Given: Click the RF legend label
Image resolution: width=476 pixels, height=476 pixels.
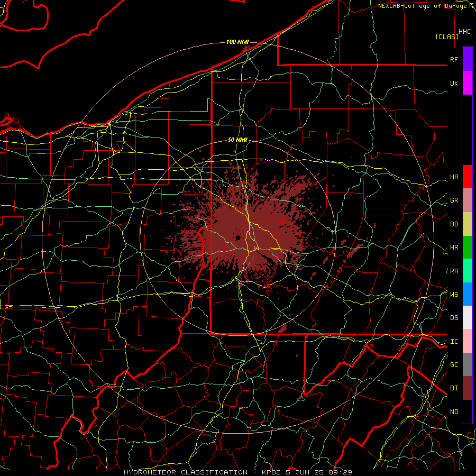Looking at the screenshot, I should [454, 59].
